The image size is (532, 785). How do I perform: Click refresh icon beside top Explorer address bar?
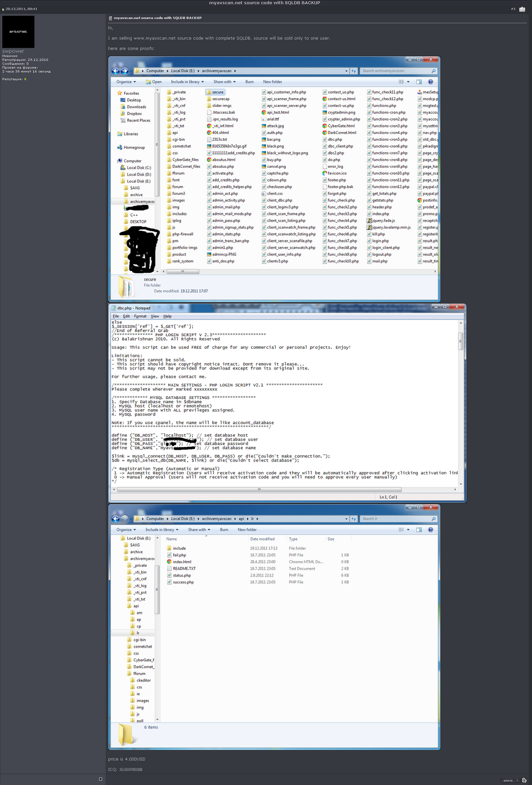click(354, 71)
